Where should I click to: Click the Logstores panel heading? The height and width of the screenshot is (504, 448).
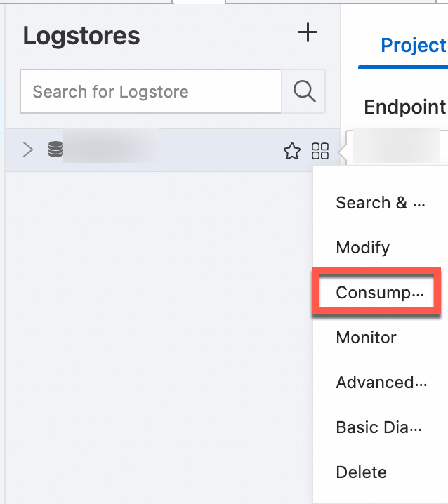click(81, 36)
